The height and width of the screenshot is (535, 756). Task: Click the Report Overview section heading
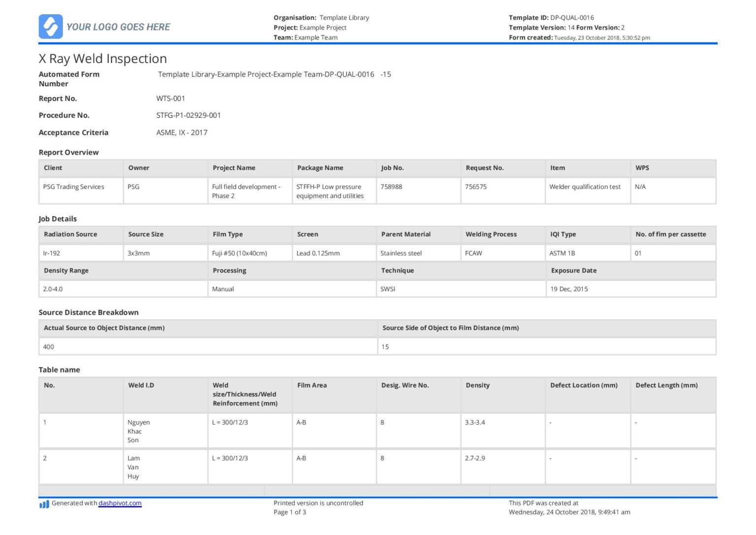(x=68, y=152)
